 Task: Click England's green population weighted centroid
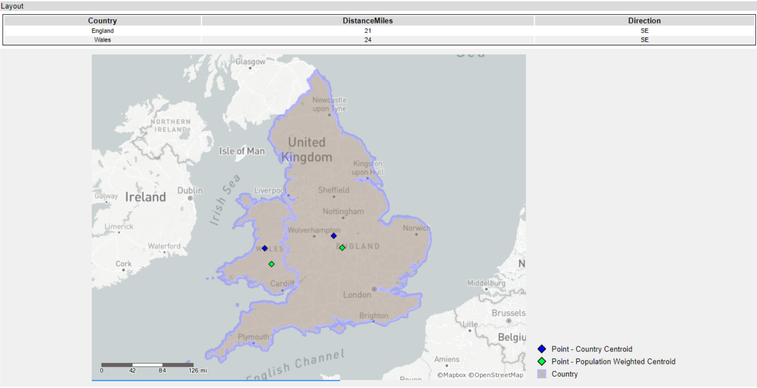click(x=342, y=248)
